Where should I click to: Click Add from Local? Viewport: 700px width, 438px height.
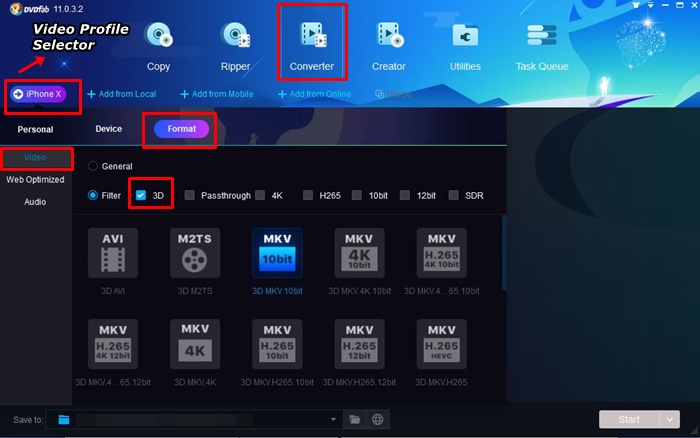coord(121,94)
